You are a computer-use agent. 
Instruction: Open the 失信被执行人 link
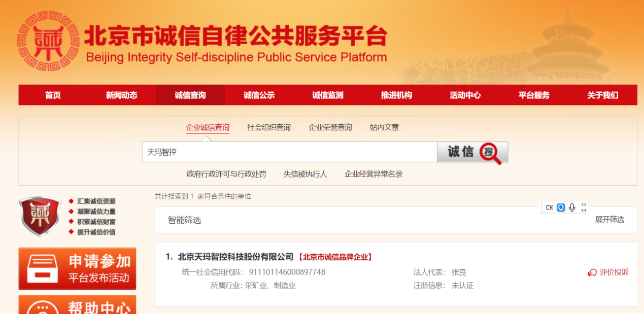[x=306, y=174]
